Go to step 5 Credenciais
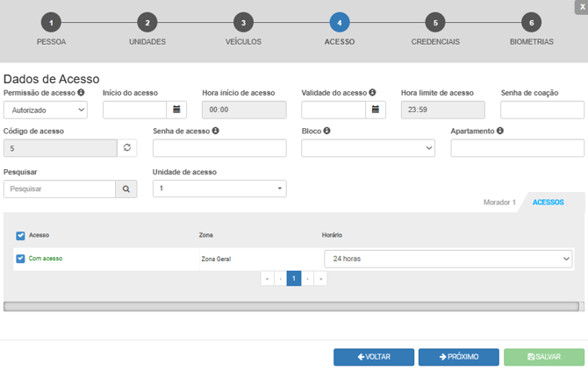 click(434, 23)
